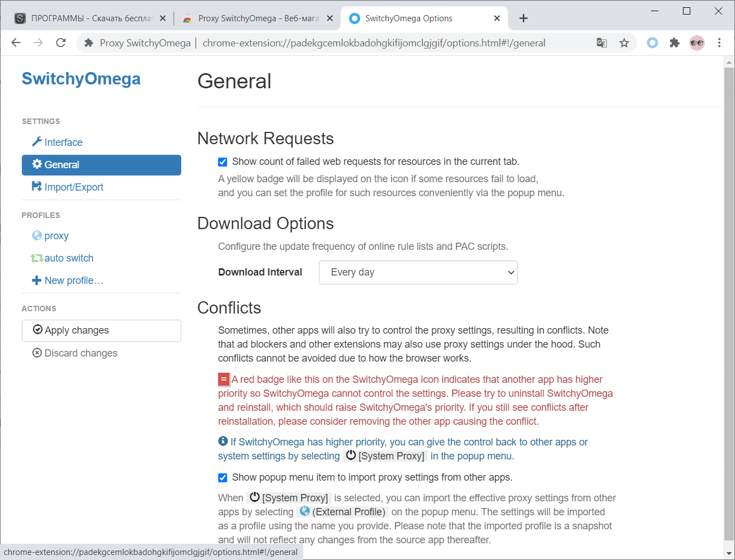Click the blue info circle icon
Screen dimensions: 735x560
(x=223, y=442)
